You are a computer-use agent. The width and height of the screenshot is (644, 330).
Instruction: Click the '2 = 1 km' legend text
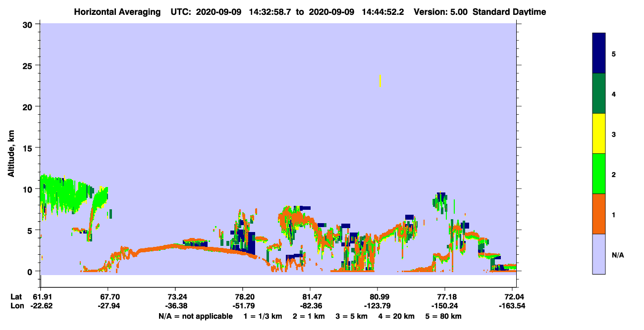(x=309, y=316)
